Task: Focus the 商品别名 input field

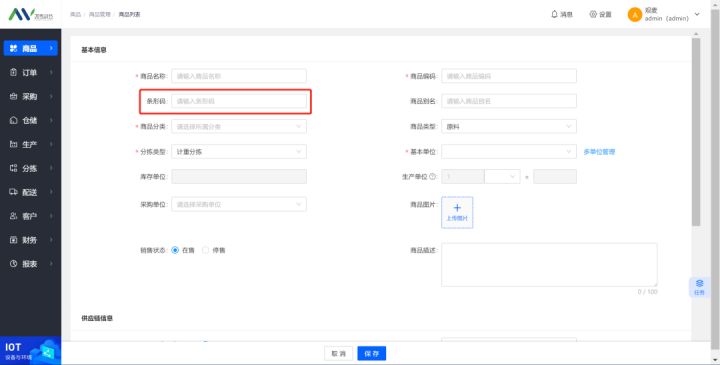Action: (509, 101)
